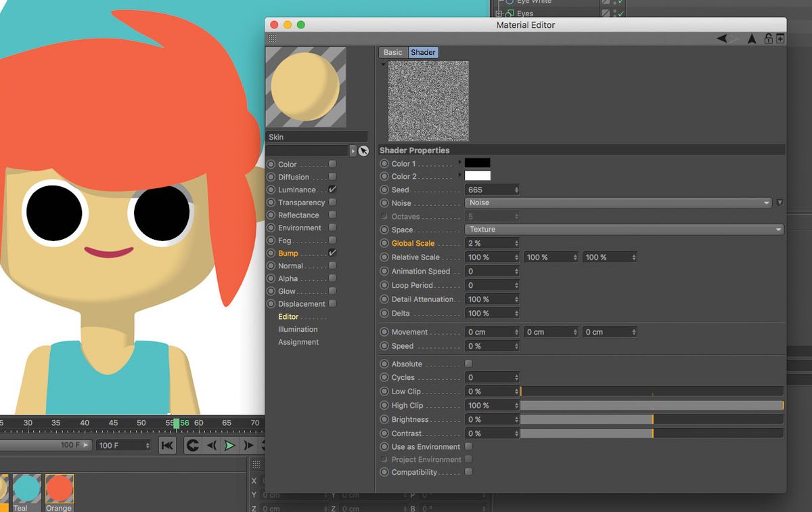This screenshot has width=812, height=512.
Task: Click the Editor entry in channel list
Action: (x=288, y=316)
